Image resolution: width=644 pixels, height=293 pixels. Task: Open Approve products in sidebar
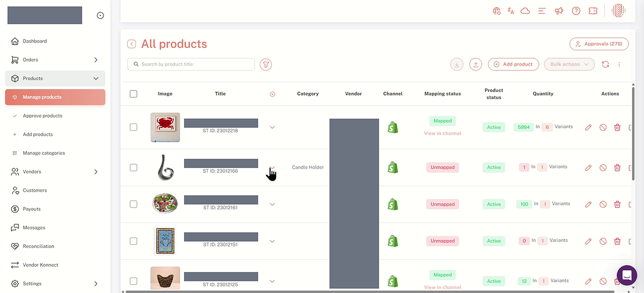click(42, 116)
